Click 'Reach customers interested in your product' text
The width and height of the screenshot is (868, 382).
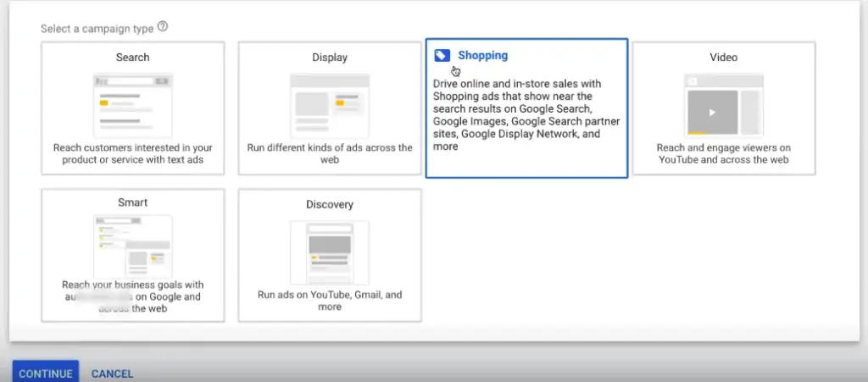[x=133, y=153]
